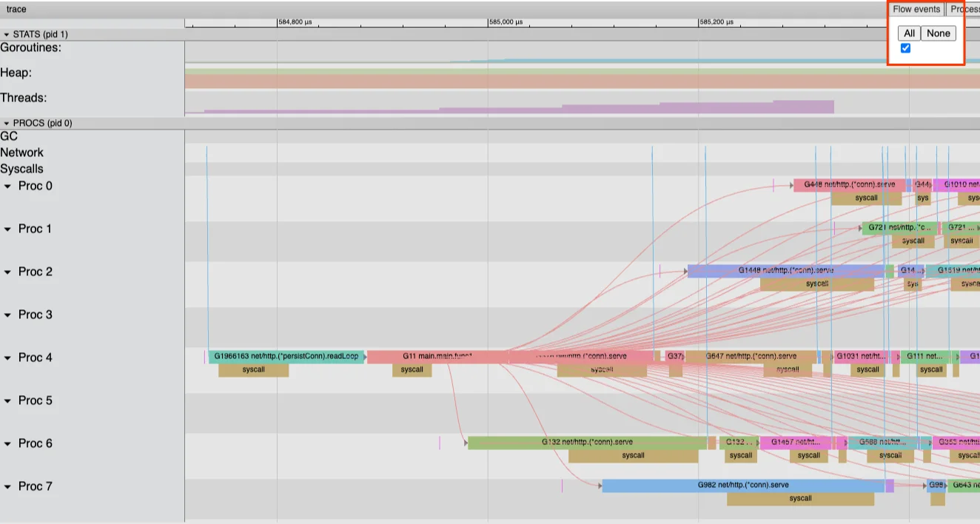Collapse the PROCS (pid 0) section

pyautogui.click(x=7, y=124)
